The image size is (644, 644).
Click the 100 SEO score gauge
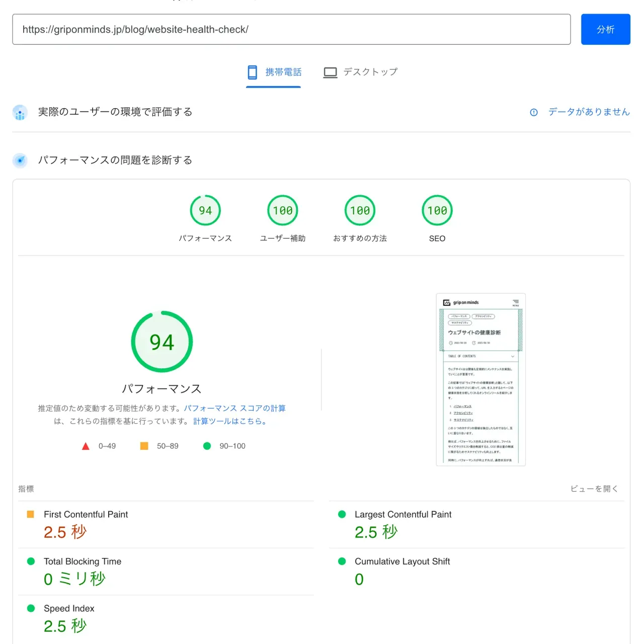pos(437,210)
